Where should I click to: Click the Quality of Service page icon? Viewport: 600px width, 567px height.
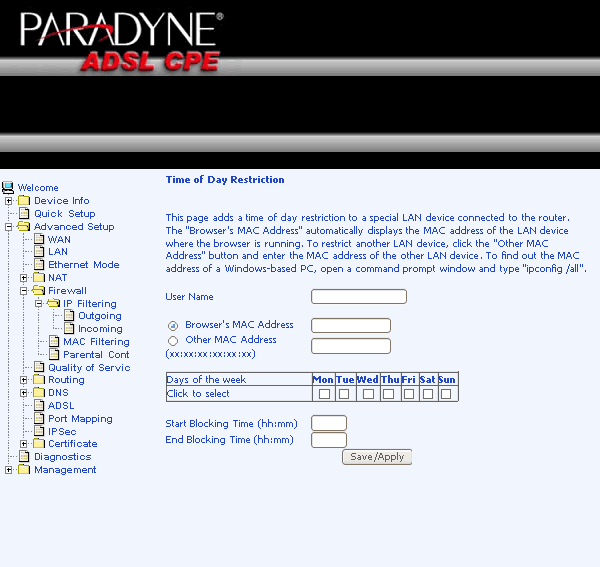(39, 367)
